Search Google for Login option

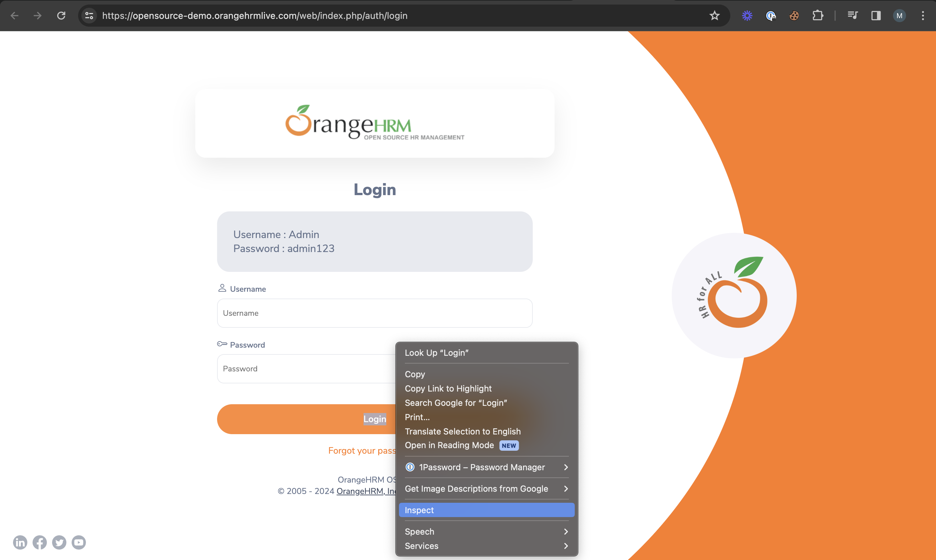click(x=456, y=403)
